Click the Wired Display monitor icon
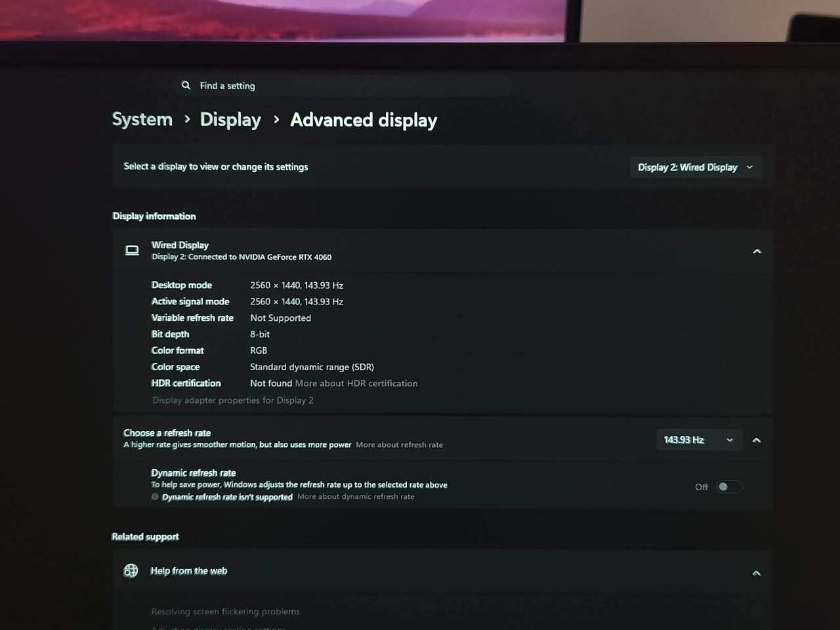Image resolution: width=840 pixels, height=630 pixels. pos(132,251)
